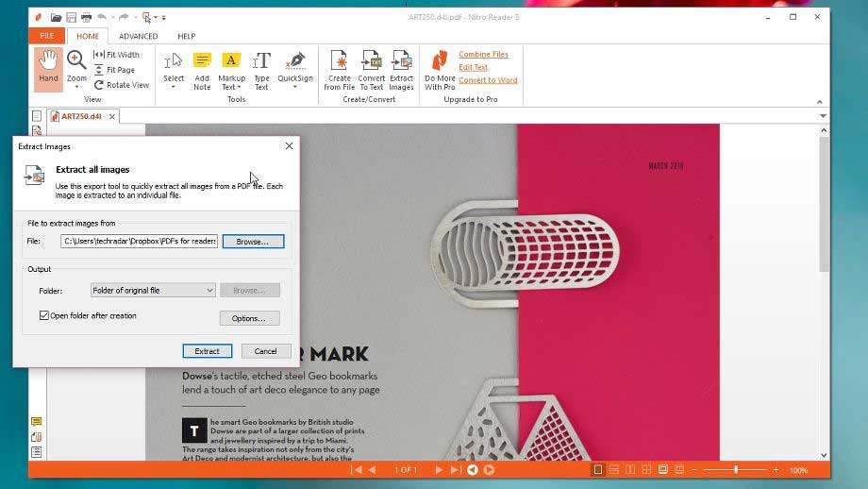Open the Comments pane icon in sidebar
The image size is (868, 489).
[x=37, y=422]
